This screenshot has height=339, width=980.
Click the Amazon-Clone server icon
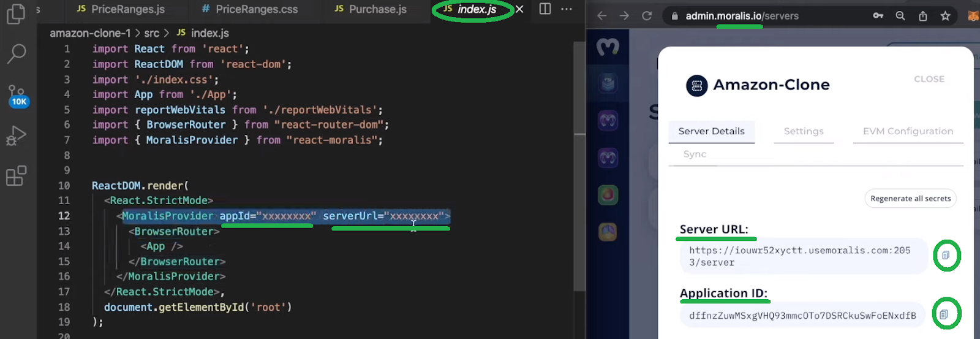point(697,86)
